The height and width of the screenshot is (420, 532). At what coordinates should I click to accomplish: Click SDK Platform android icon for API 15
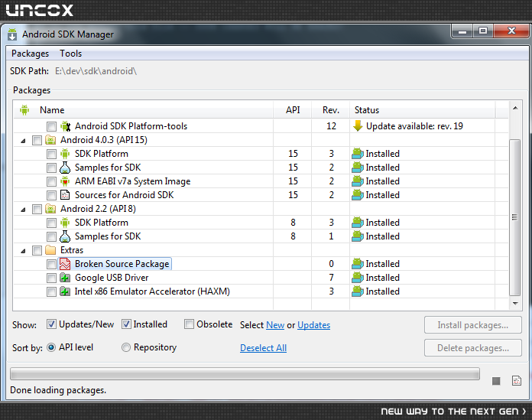(65, 154)
